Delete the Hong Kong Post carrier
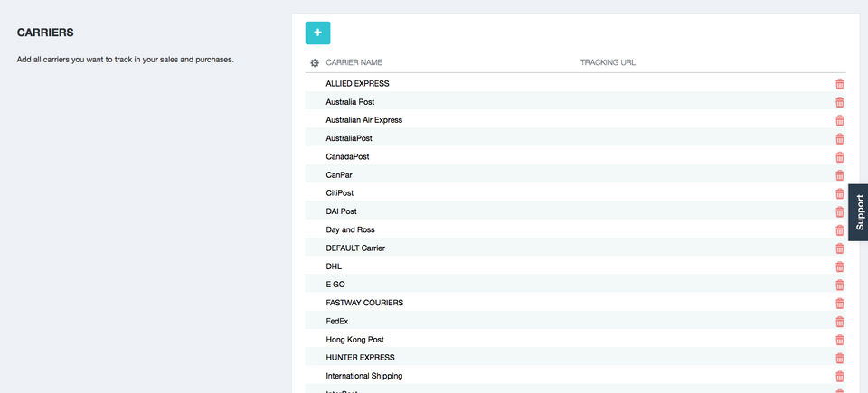This screenshot has width=868, height=393. [x=840, y=340]
